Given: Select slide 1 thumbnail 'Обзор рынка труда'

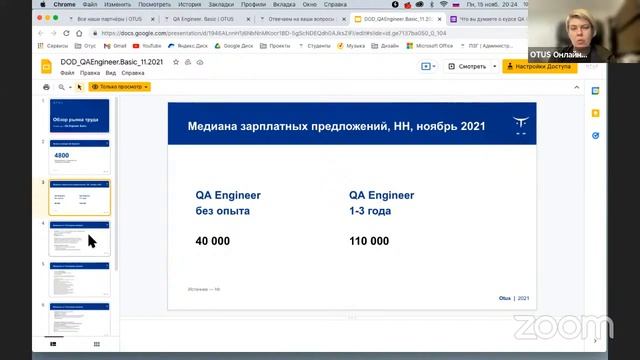Looking at the screenshot, I should click(x=80, y=116).
